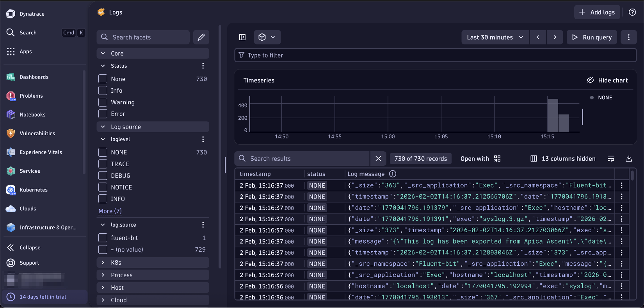The width and height of the screenshot is (644, 308).
Task: Expand the K8s facet group
Action: click(116, 263)
